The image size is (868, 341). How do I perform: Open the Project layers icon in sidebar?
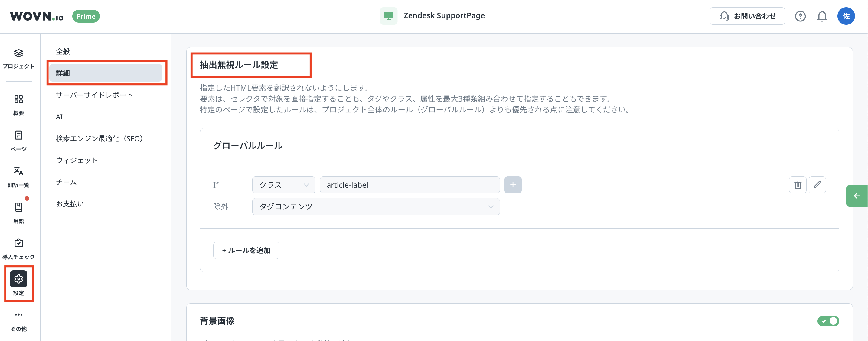point(18,53)
